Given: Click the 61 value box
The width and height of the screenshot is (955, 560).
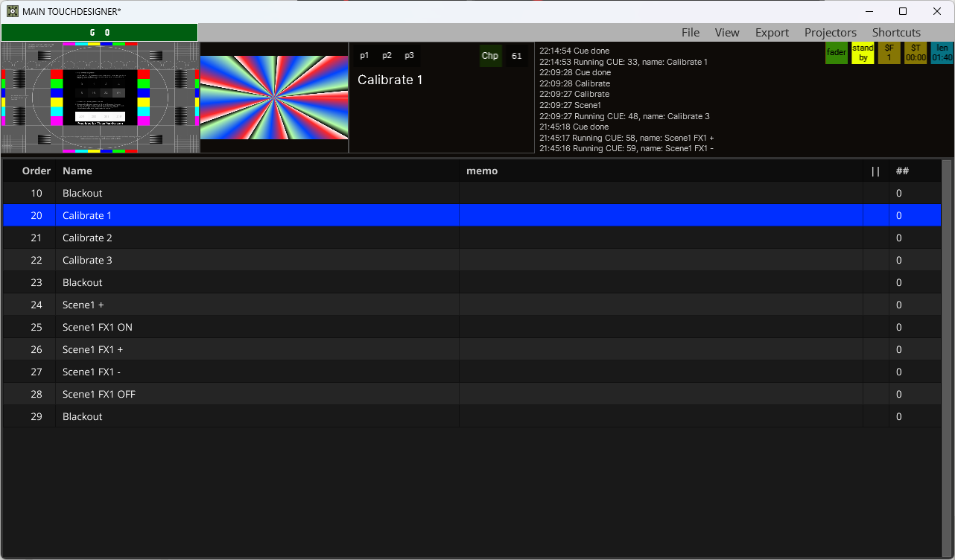Looking at the screenshot, I should 517,56.
